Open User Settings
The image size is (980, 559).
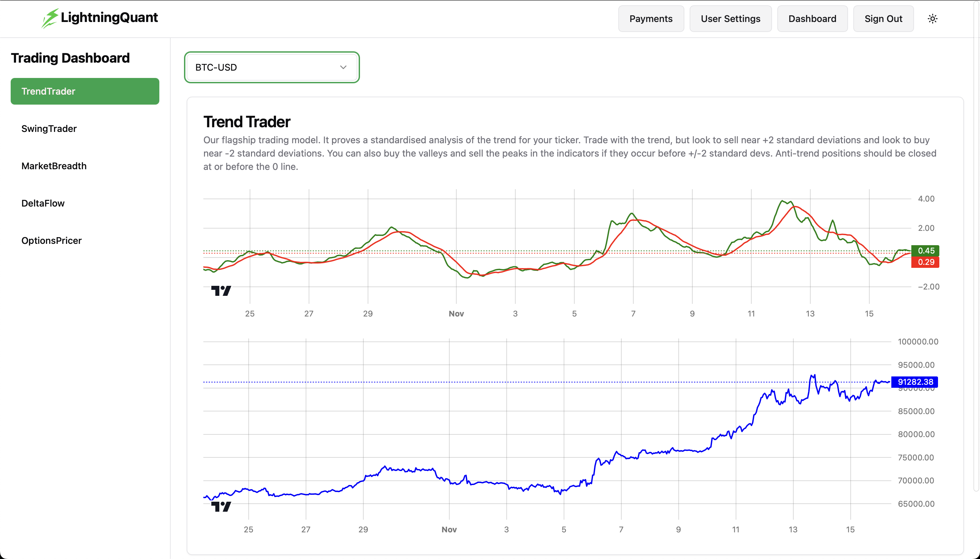point(730,19)
